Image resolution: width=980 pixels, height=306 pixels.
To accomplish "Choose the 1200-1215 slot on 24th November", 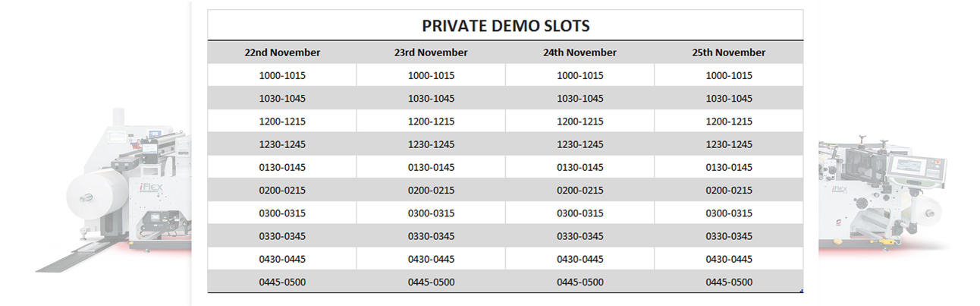I will tap(580, 121).
